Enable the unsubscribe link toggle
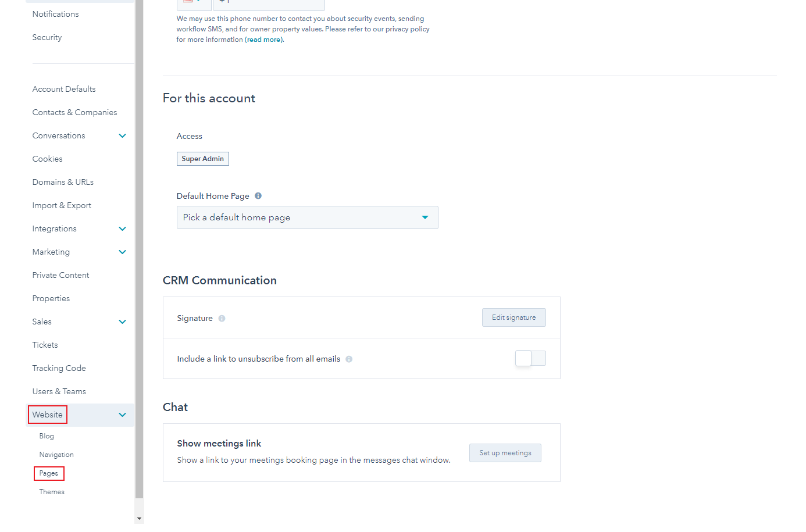 coord(530,358)
